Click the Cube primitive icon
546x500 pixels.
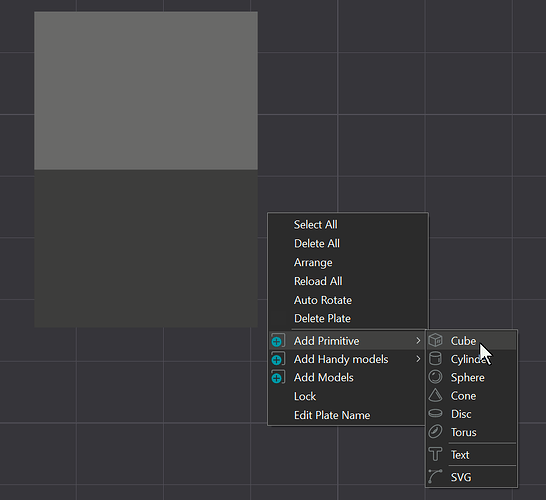click(x=435, y=340)
